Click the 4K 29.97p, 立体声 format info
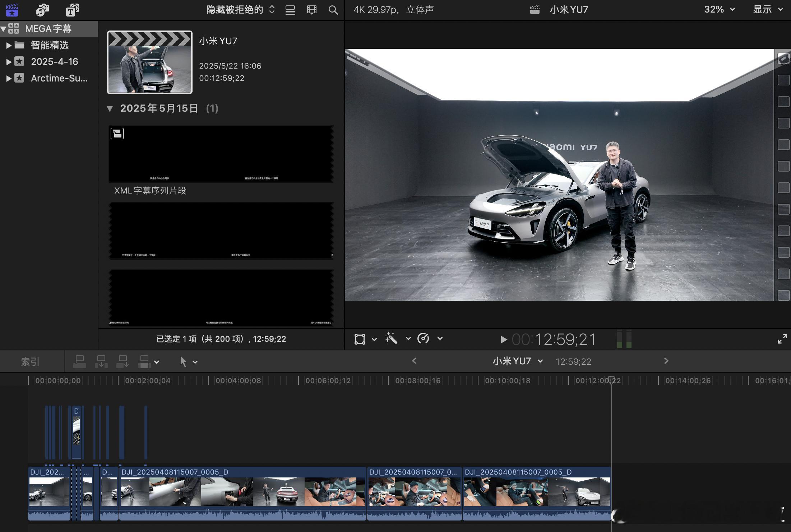The width and height of the screenshot is (791, 532). click(x=394, y=10)
